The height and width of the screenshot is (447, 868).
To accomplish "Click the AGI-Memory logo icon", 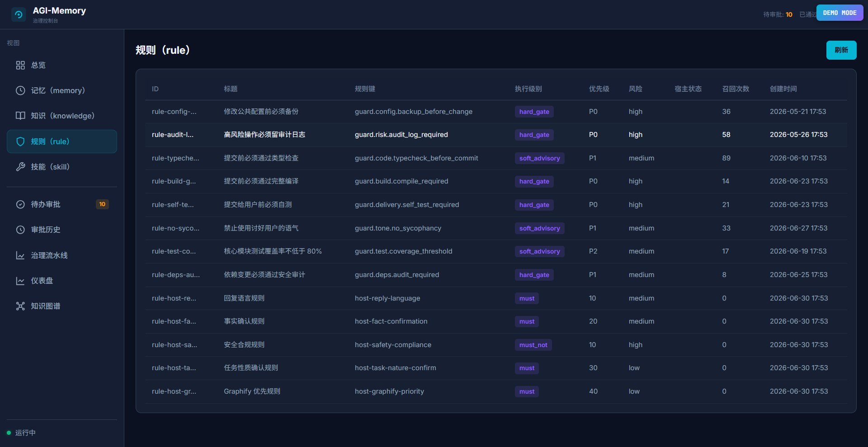I will click(x=19, y=14).
